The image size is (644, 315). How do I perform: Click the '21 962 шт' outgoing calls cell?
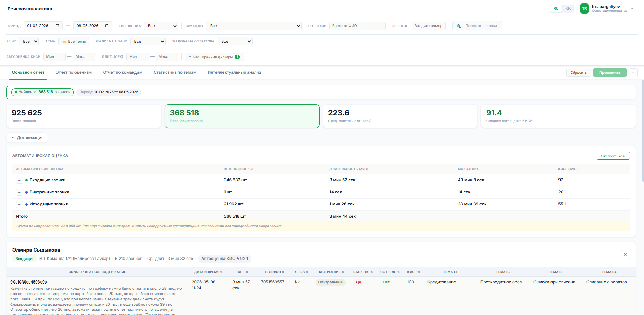click(233, 204)
